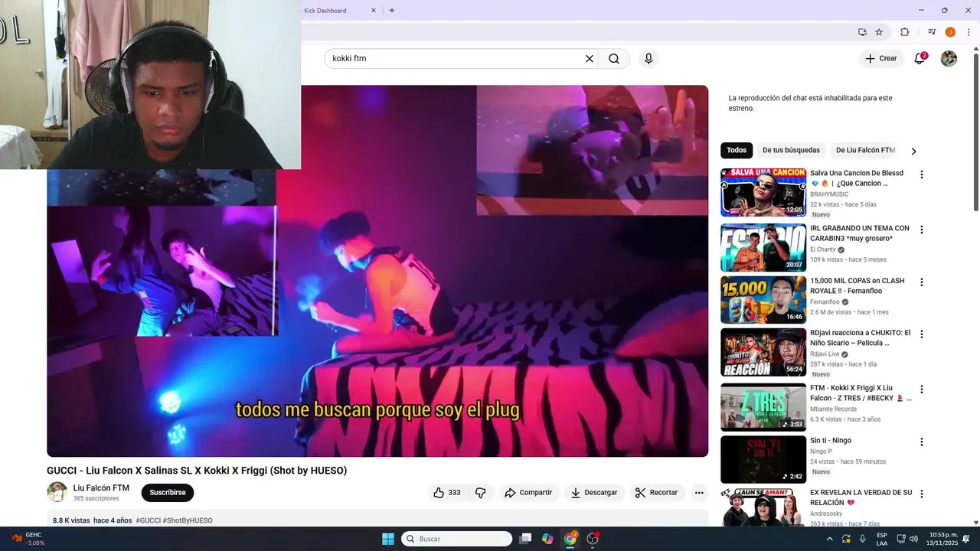
Task: Open the clock and date in taskbar
Action: pyautogui.click(x=943, y=539)
